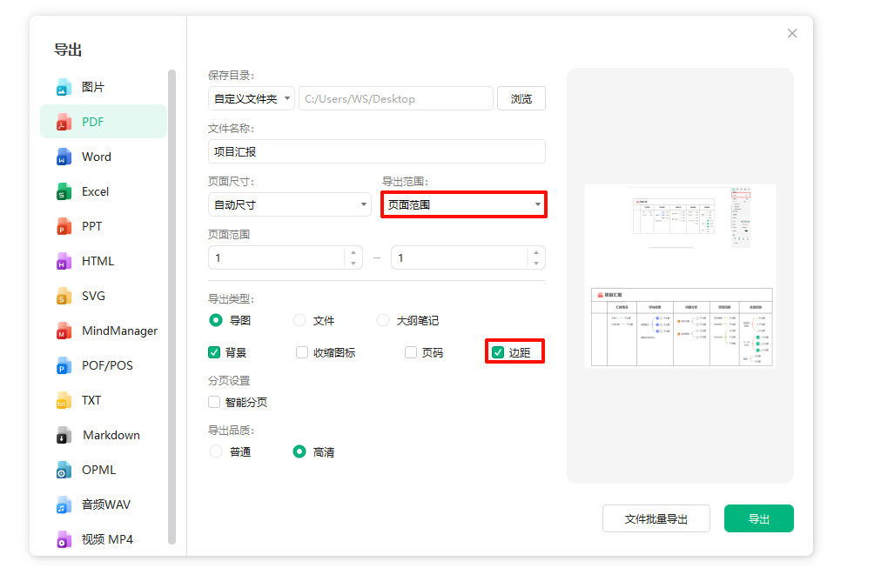Select 文件 export type radio
The height and width of the screenshot is (588, 881).
point(299,320)
